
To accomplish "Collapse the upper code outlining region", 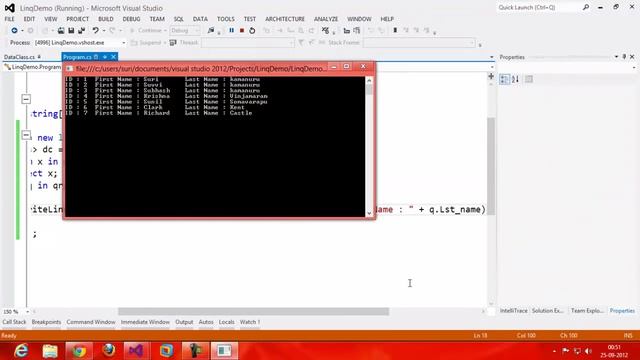I will pyautogui.click(x=26, y=99).
